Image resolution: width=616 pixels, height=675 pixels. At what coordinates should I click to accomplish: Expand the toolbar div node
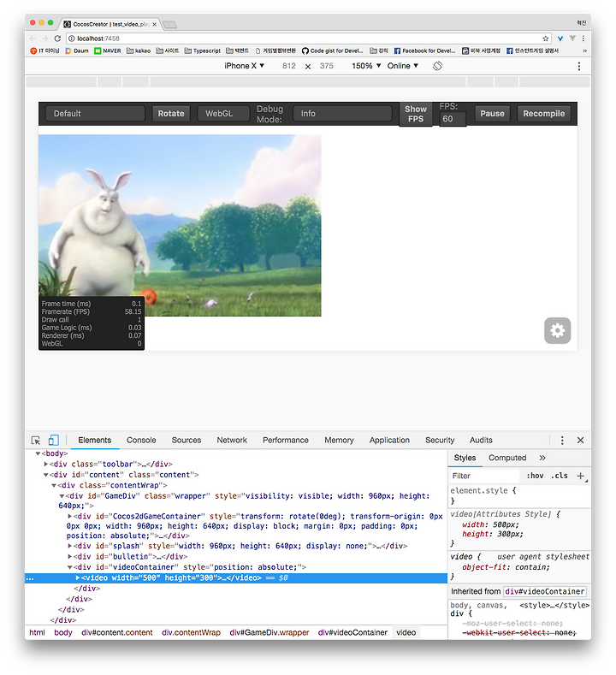coord(45,464)
